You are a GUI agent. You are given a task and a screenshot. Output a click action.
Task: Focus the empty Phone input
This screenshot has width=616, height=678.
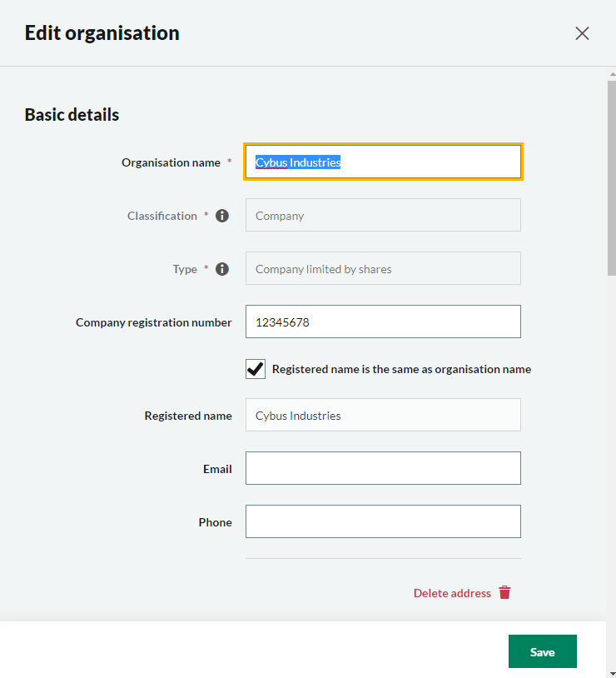pos(383,522)
